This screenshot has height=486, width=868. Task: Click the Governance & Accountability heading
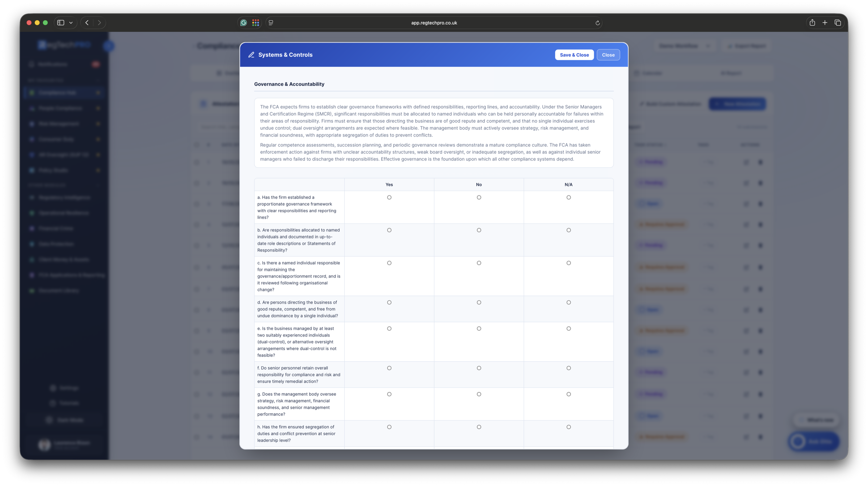pos(289,84)
